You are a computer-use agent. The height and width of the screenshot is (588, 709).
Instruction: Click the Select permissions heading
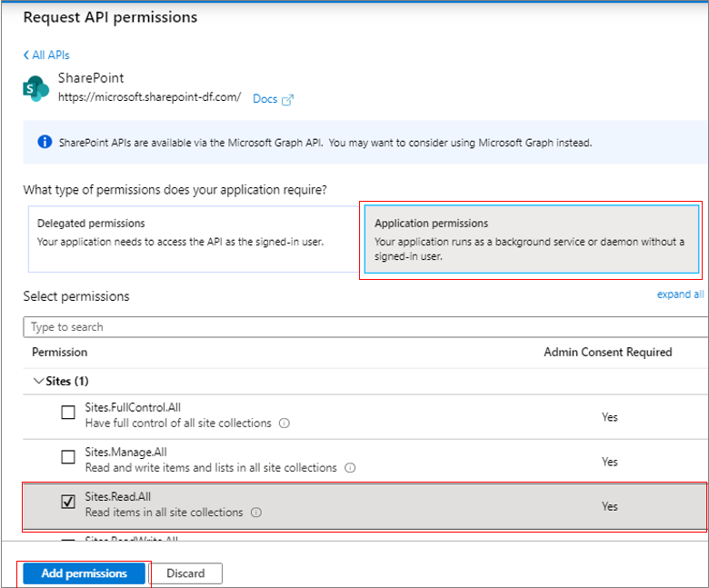76,296
